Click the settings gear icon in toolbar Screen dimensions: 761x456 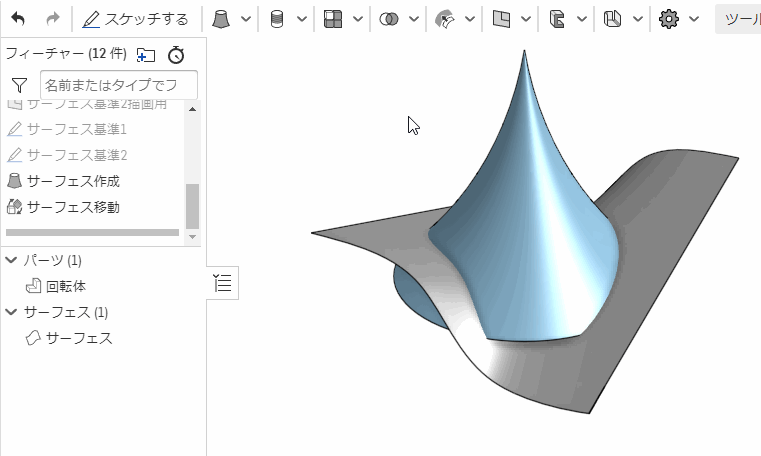(x=669, y=19)
